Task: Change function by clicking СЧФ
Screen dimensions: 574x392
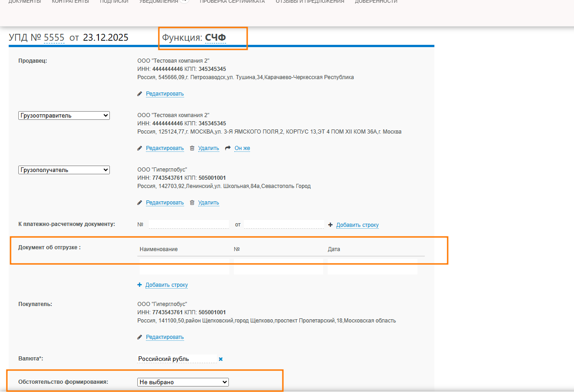Action: pyautogui.click(x=216, y=38)
